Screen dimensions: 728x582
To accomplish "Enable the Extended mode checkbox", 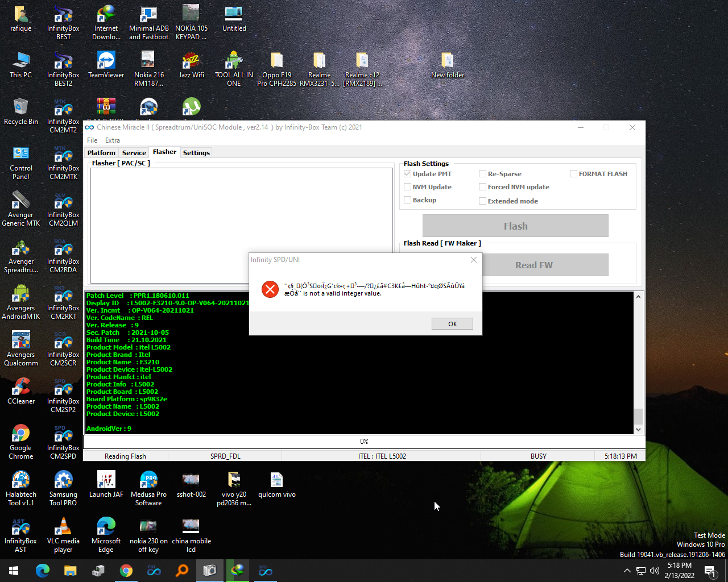I will pos(482,201).
